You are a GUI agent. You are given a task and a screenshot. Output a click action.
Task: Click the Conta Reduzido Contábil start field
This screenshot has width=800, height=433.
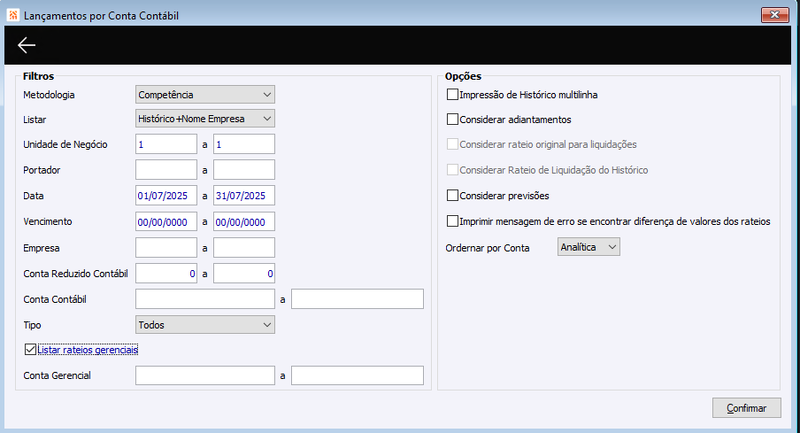click(166, 273)
